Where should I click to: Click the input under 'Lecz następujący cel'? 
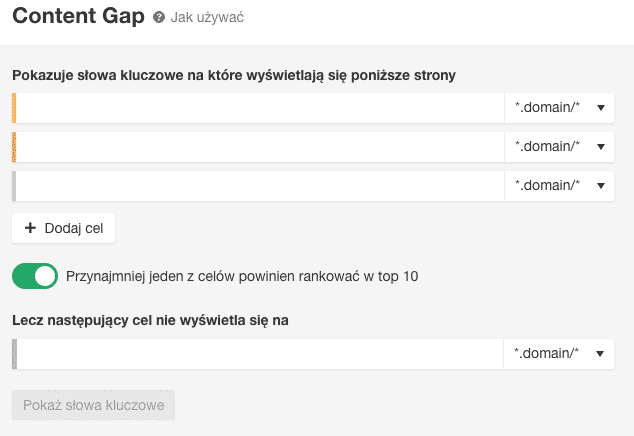pos(260,354)
